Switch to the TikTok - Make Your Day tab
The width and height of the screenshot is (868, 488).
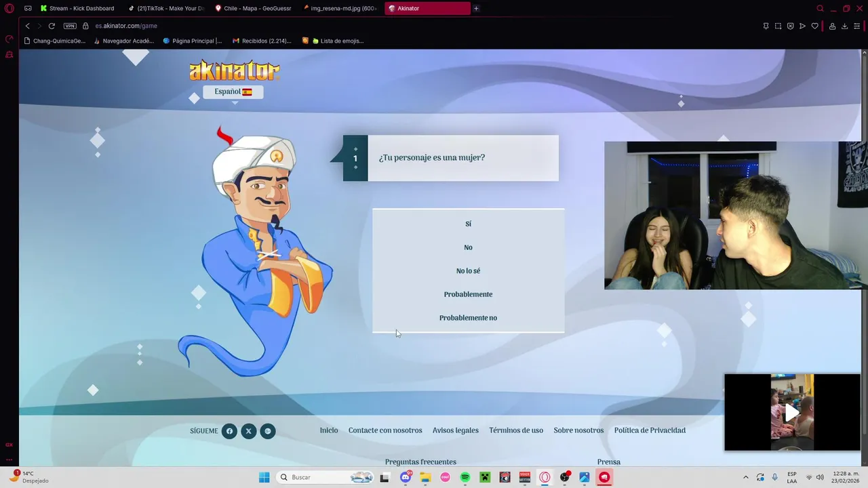click(166, 8)
